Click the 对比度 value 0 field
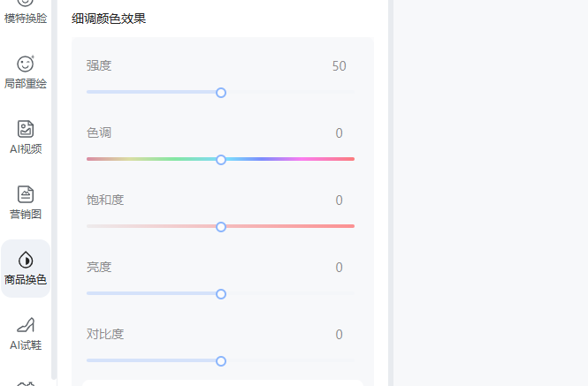The height and width of the screenshot is (386, 588). coord(339,334)
